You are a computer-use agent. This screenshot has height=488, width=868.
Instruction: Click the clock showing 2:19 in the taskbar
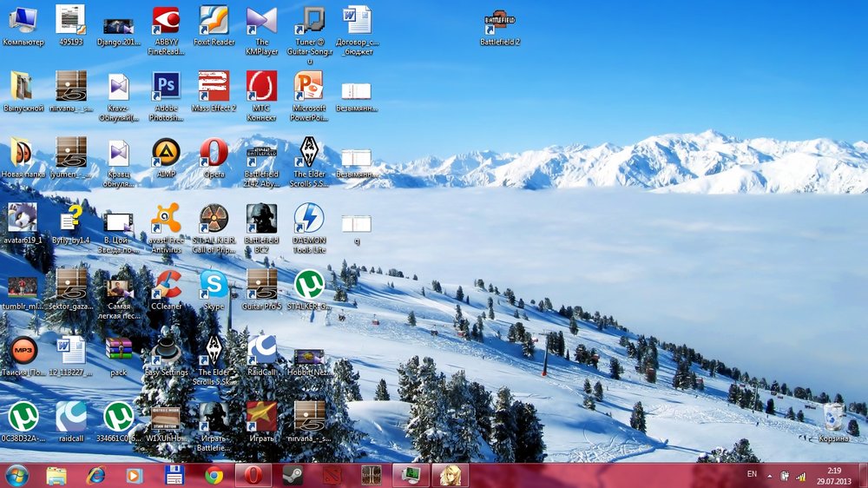(x=834, y=475)
